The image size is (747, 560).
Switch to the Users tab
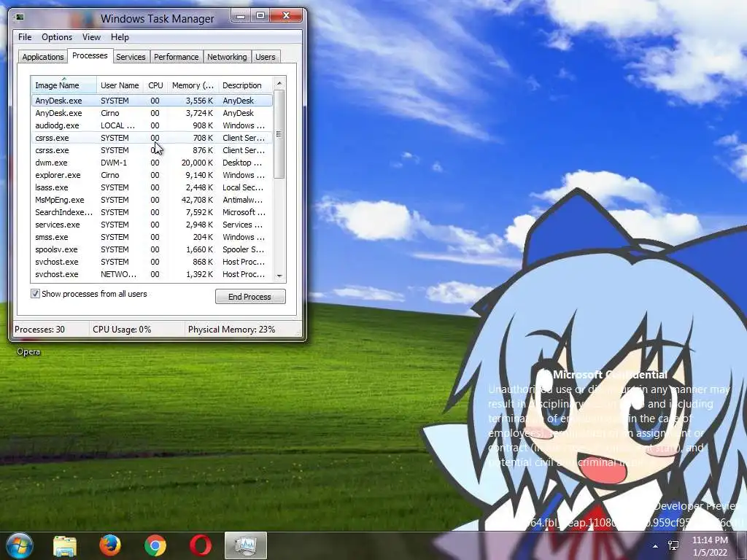click(266, 57)
